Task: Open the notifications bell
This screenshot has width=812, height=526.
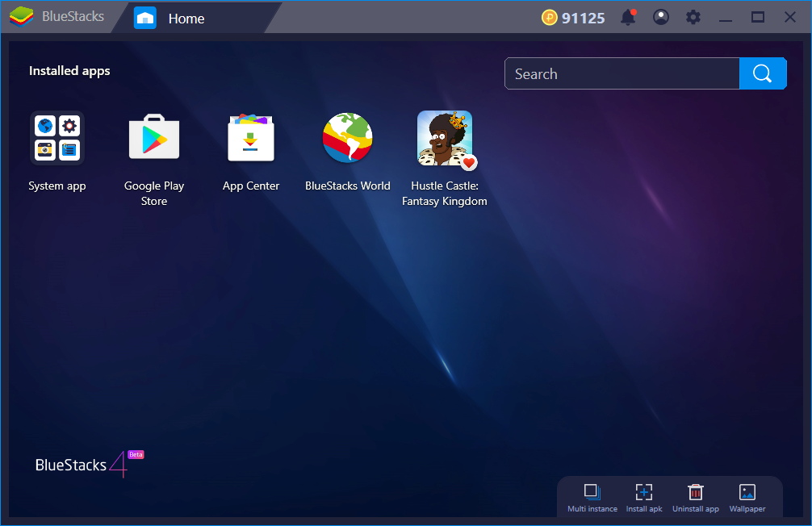Action: point(628,17)
